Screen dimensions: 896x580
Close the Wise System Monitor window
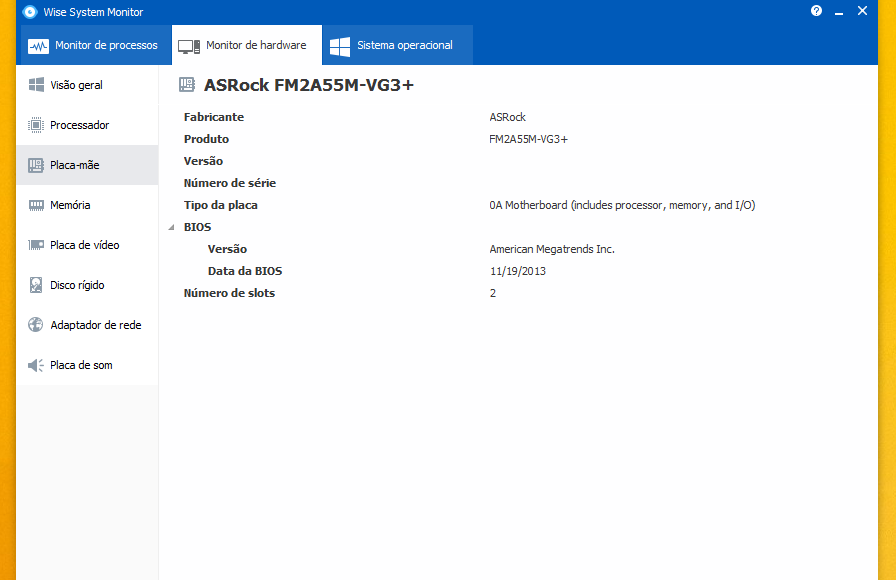(x=862, y=11)
